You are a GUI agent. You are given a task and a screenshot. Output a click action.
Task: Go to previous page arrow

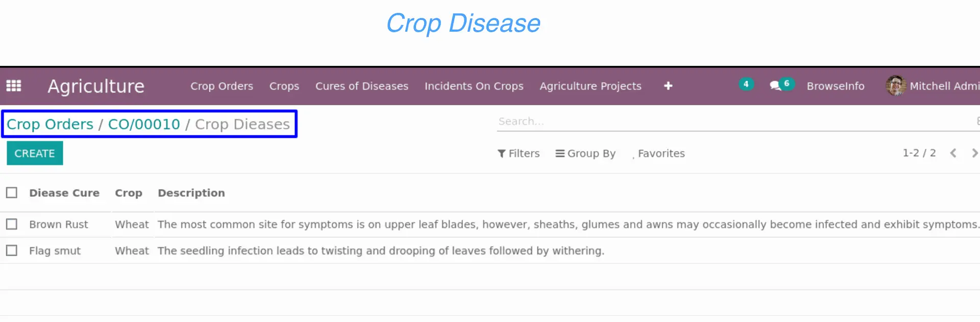pyautogui.click(x=953, y=153)
